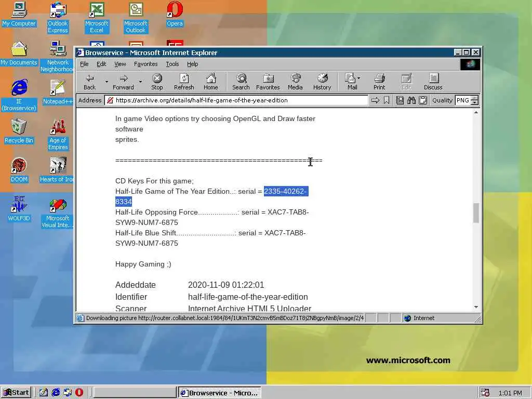Click the clipboard icon before Quality
Screen dimensions: 532x399
pyautogui.click(x=423, y=100)
